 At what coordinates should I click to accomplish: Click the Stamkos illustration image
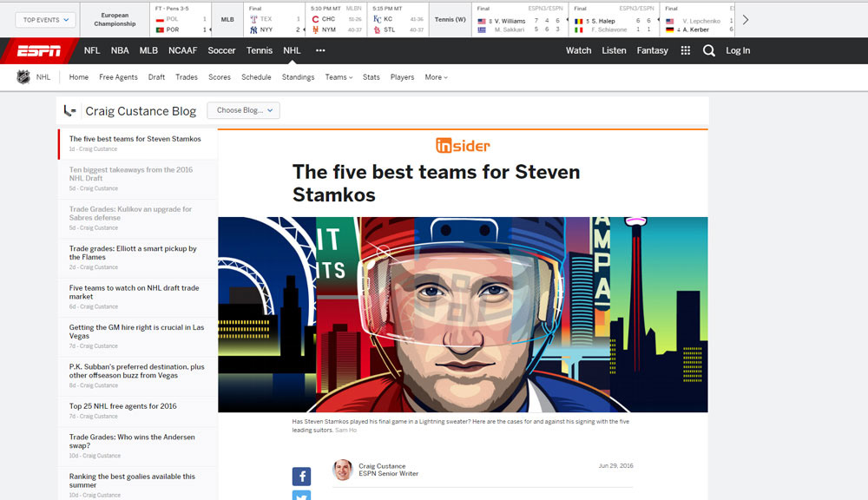[x=463, y=314]
